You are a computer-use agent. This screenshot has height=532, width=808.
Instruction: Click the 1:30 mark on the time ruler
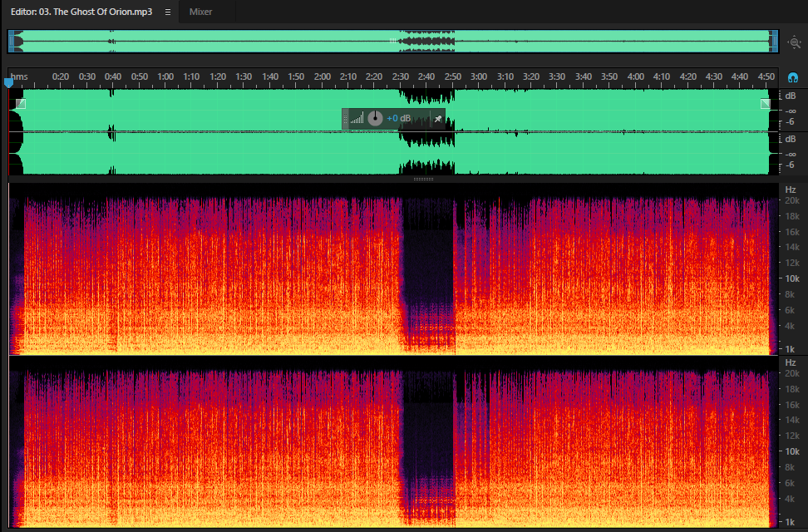point(244,76)
